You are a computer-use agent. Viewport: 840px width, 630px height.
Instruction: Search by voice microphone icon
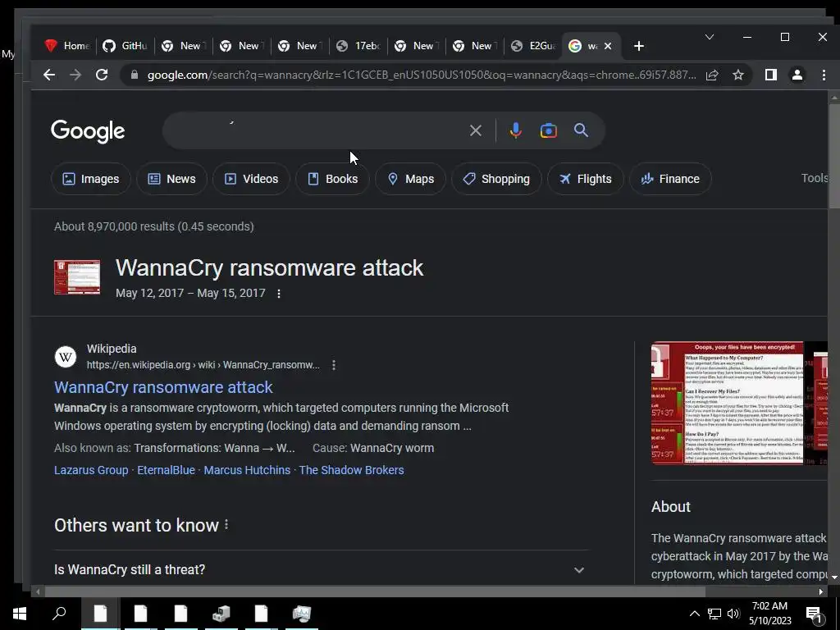pos(515,130)
